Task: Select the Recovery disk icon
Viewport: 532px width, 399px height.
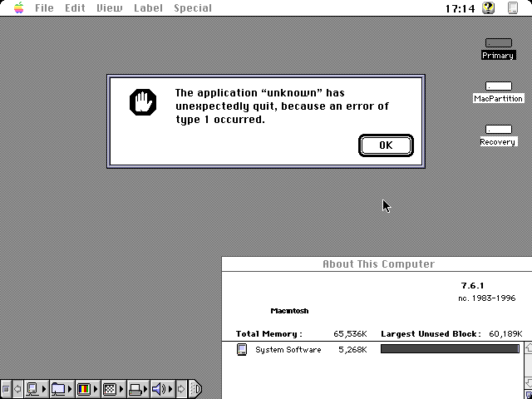Action: pyautogui.click(x=499, y=130)
